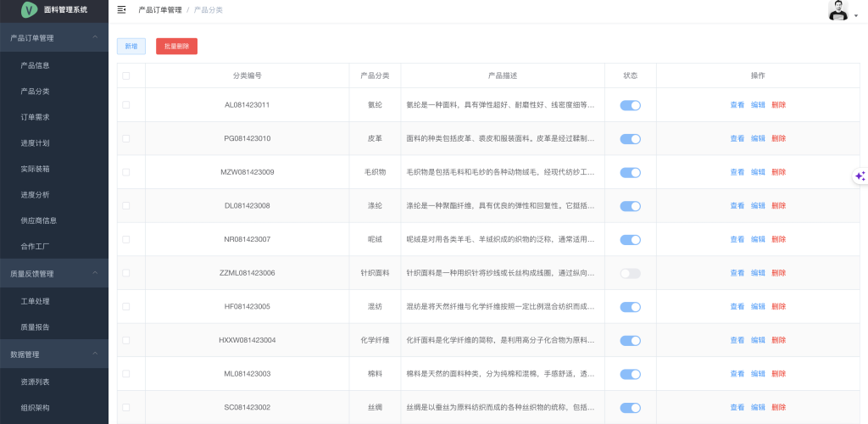
Task: Enable the status switch for 针织面料
Action: [x=630, y=273]
